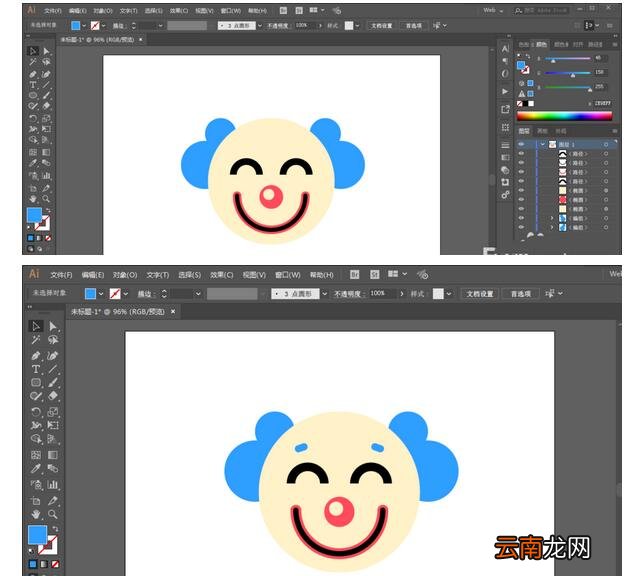Select the Eyedropper tool in lower toolbar
Screen dimensions: 628x576
click(36, 468)
